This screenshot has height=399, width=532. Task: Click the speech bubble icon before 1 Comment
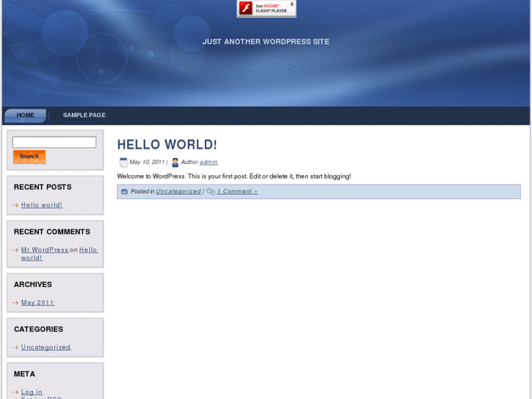[211, 192]
